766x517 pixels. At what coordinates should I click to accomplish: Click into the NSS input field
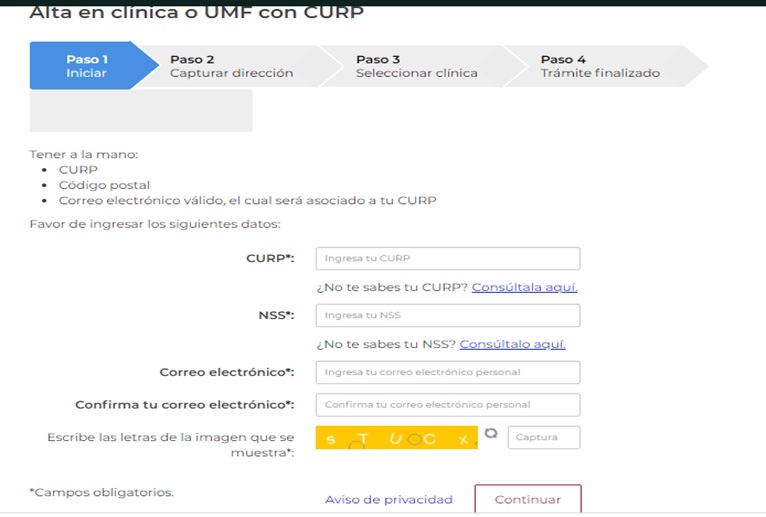447,315
